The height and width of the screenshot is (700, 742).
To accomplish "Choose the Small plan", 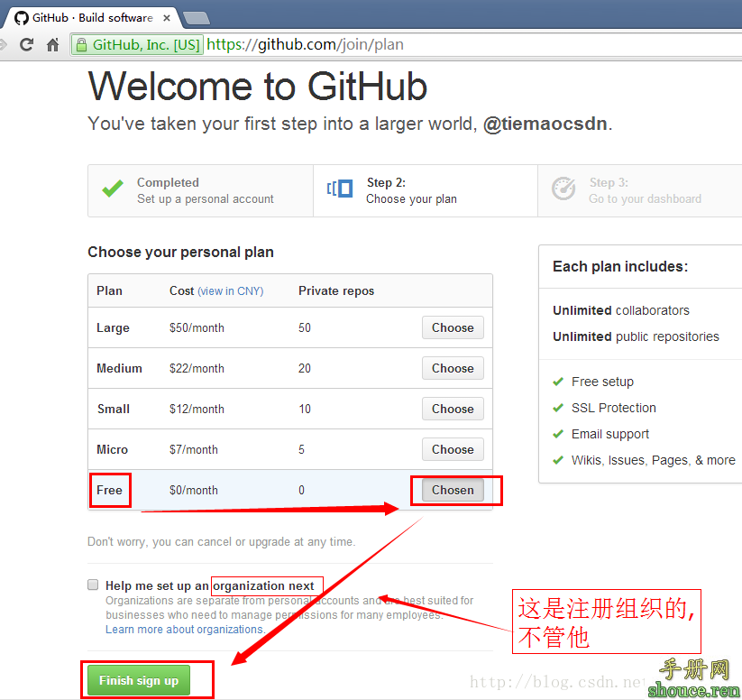I will point(453,409).
